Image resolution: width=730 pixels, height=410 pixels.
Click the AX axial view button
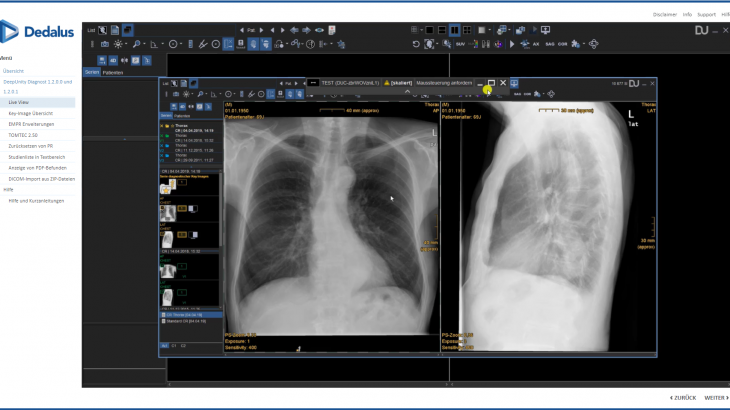click(x=537, y=44)
